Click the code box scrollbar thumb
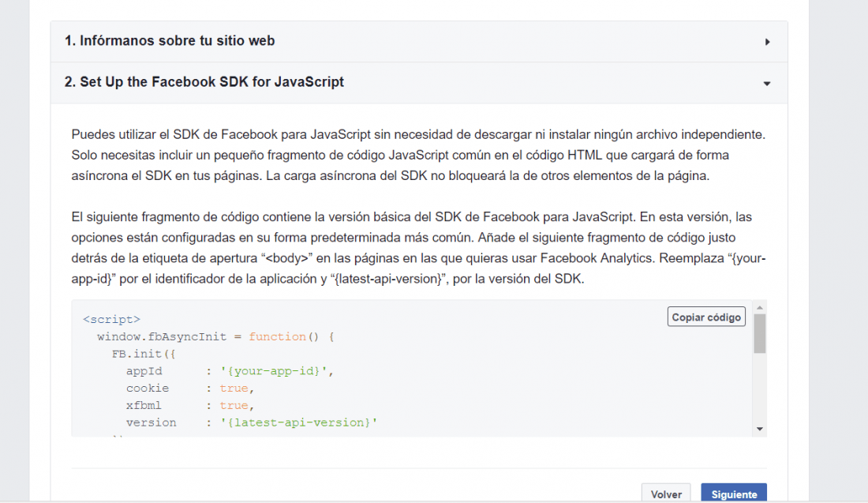This screenshot has height=503, width=868. point(759,333)
